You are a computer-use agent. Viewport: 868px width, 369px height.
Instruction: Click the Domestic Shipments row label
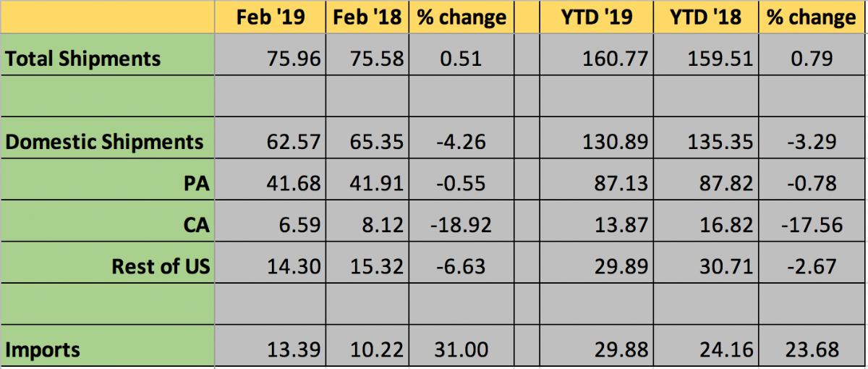point(105,142)
